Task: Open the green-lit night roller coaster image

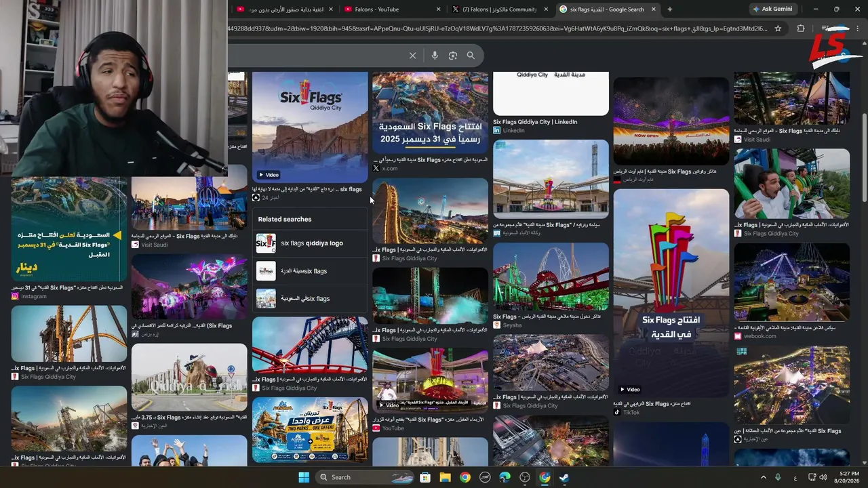Action: [551, 276]
